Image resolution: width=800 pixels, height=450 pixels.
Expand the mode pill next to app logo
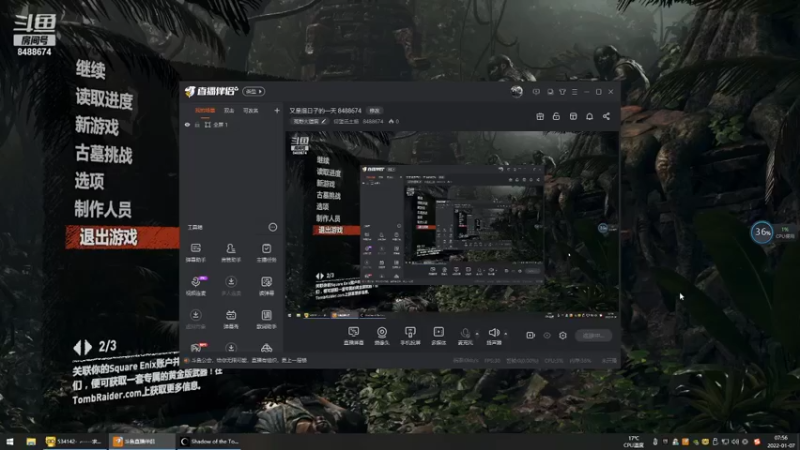coord(254,91)
